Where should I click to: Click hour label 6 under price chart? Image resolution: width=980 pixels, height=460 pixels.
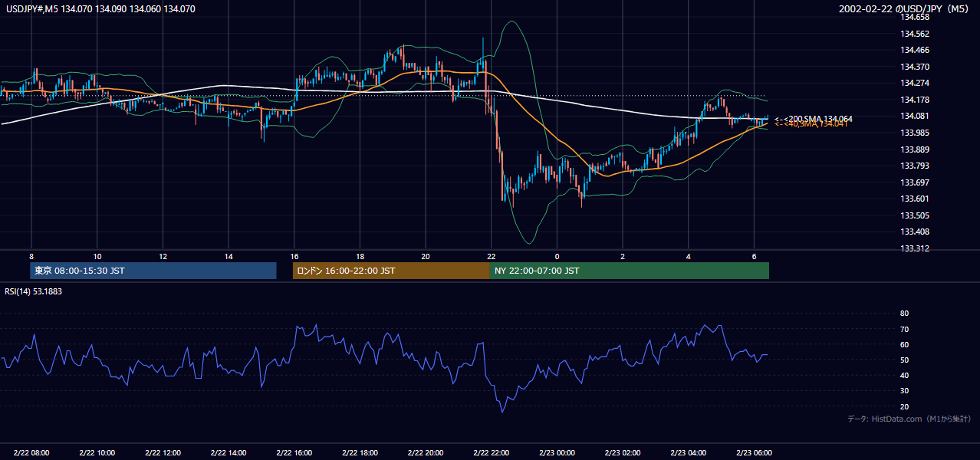tap(755, 256)
